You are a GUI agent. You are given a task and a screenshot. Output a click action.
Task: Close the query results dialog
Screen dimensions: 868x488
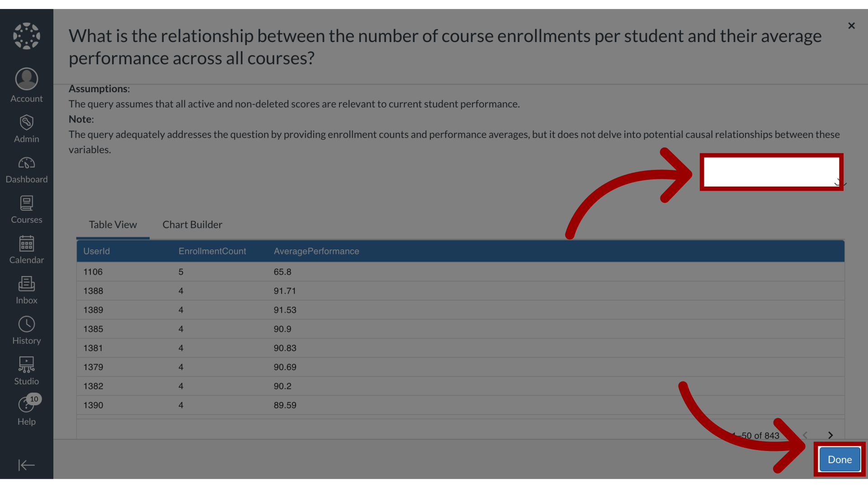coord(851,26)
